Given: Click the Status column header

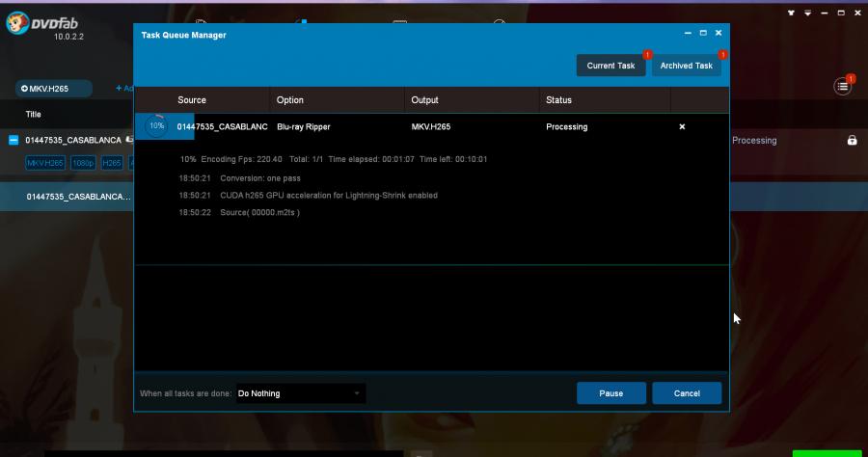Looking at the screenshot, I should [x=558, y=100].
